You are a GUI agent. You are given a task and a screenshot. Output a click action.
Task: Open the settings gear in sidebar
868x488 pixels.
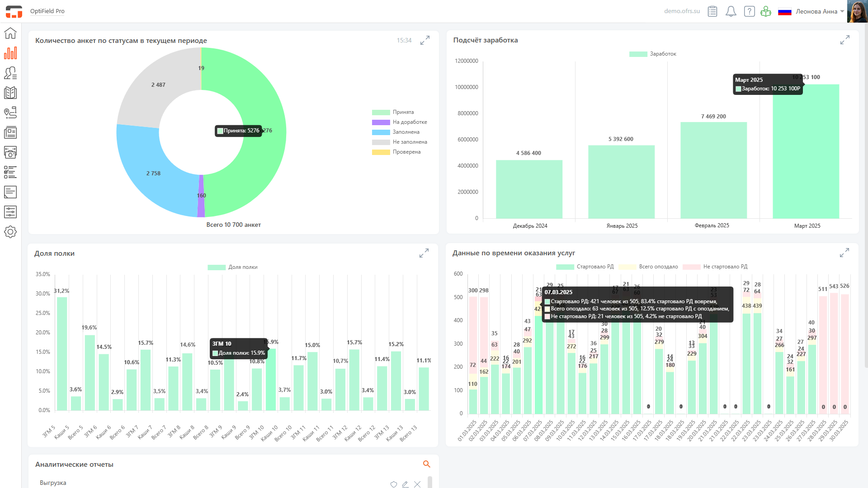point(10,232)
